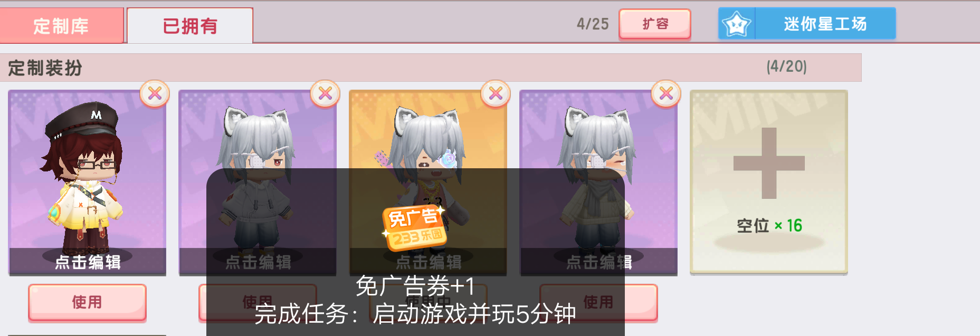Delete the fourth outfit with X icon
This screenshot has height=336, width=980.
coord(666,94)
